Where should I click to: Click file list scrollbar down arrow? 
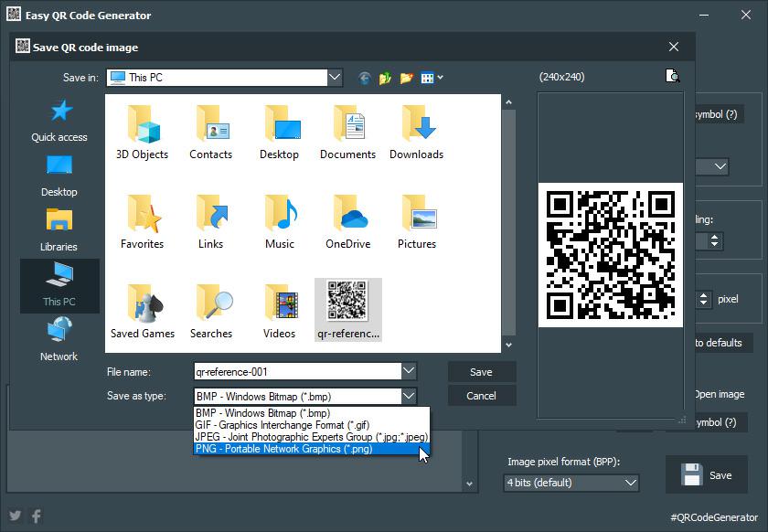[509, 345]
